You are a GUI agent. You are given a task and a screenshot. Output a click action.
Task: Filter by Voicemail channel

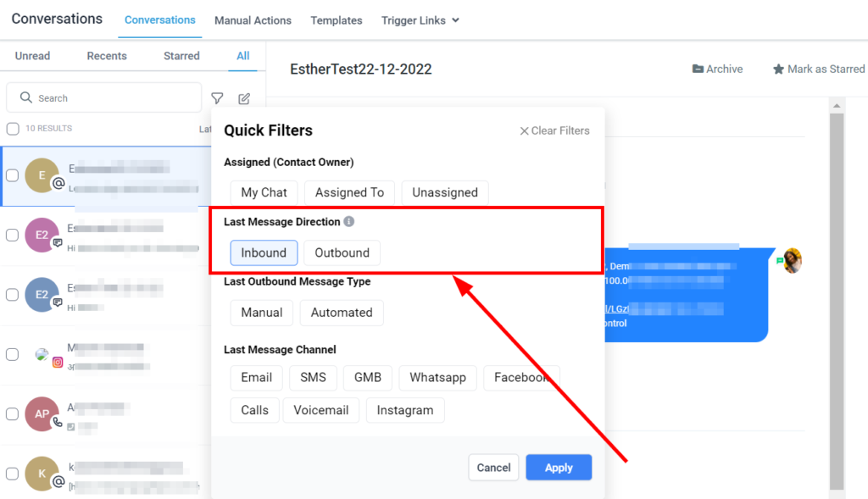tap(321, 410)
